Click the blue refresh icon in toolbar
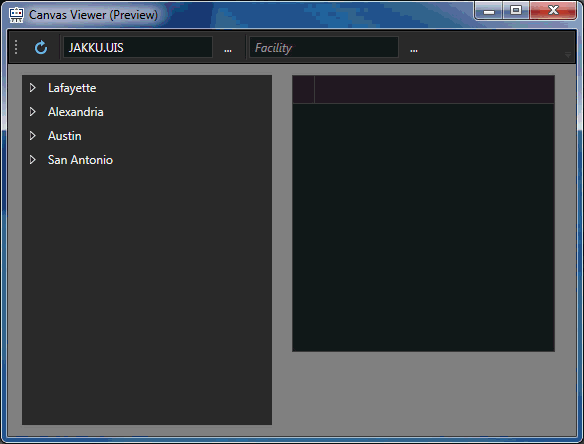 tap(41, 48)
